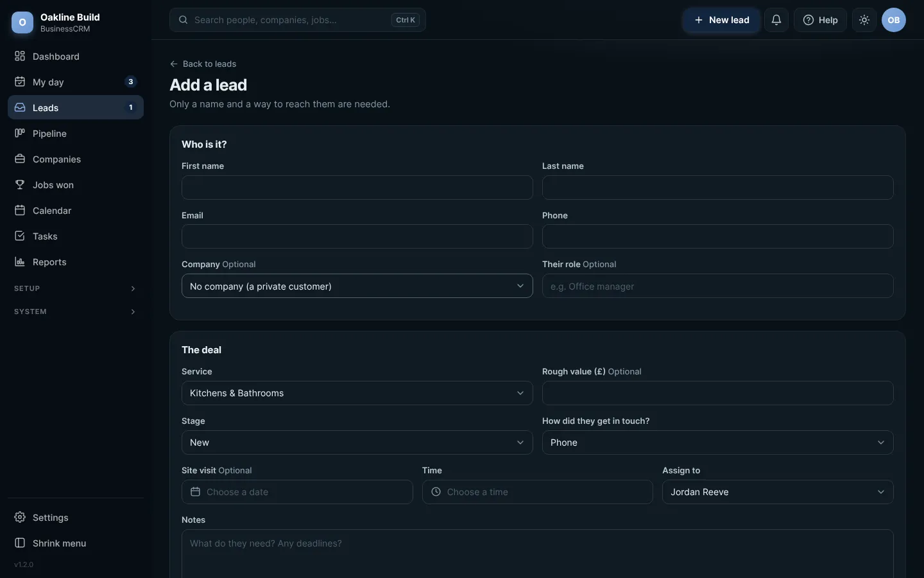Click the Their role field
Screen dimensions: 924x578
718,286
